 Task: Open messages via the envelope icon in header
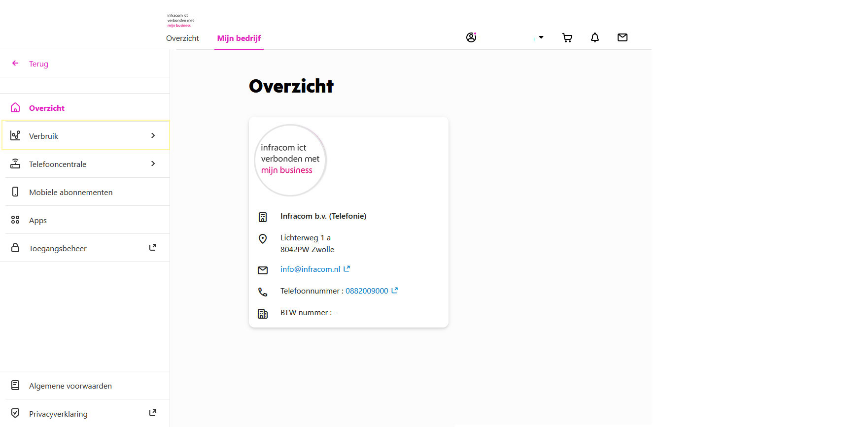[623, 37]
